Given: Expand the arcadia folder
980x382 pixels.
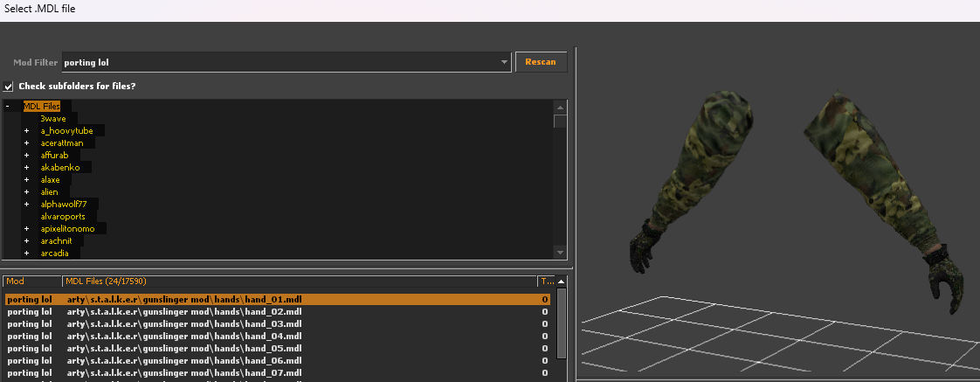Looking at the screenshot, I should (x=27, y=254).
